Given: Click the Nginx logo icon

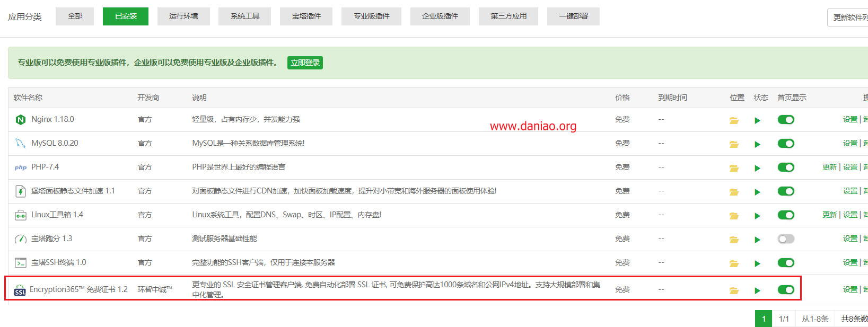Looking at the screenshot, I should [x=20, y=120].
